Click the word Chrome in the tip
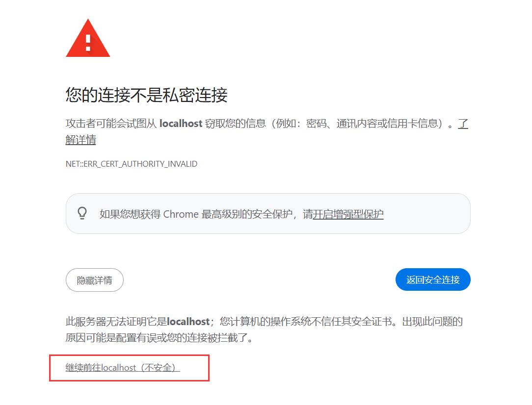This screenshot has height=405, width=532. click(181, 214)
